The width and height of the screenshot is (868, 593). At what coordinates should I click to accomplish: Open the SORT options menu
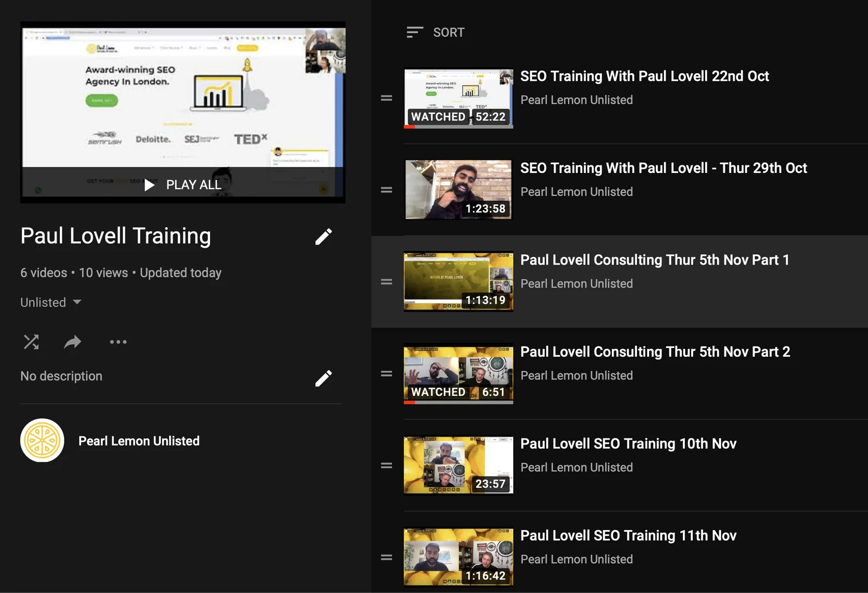tap(436, 33)
